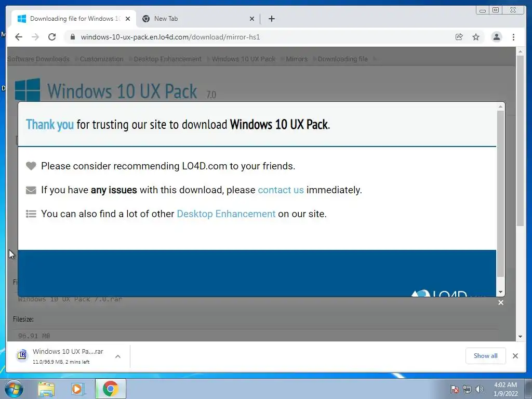Open the downloading Windows 10 UX Pack rar item

(68, 356)
